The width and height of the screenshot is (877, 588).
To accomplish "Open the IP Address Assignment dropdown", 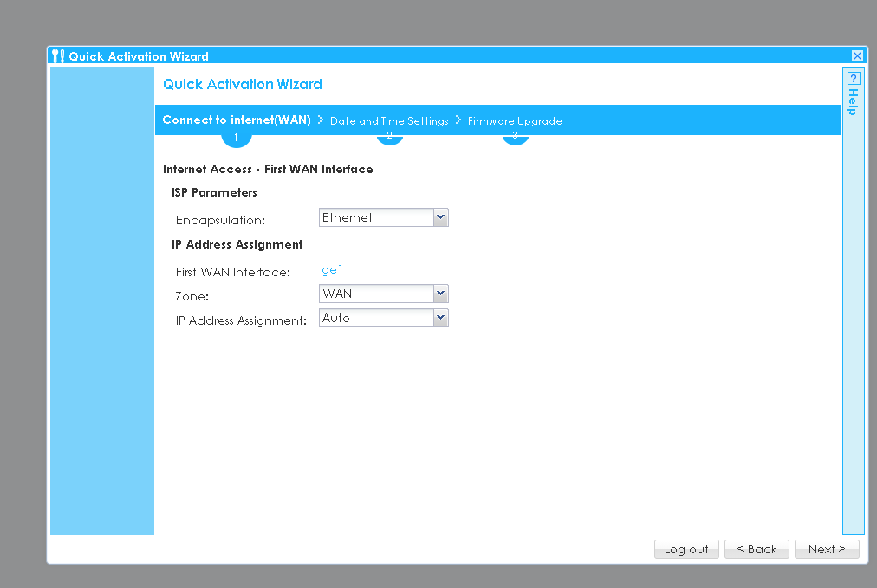I will tap(441, 318).
